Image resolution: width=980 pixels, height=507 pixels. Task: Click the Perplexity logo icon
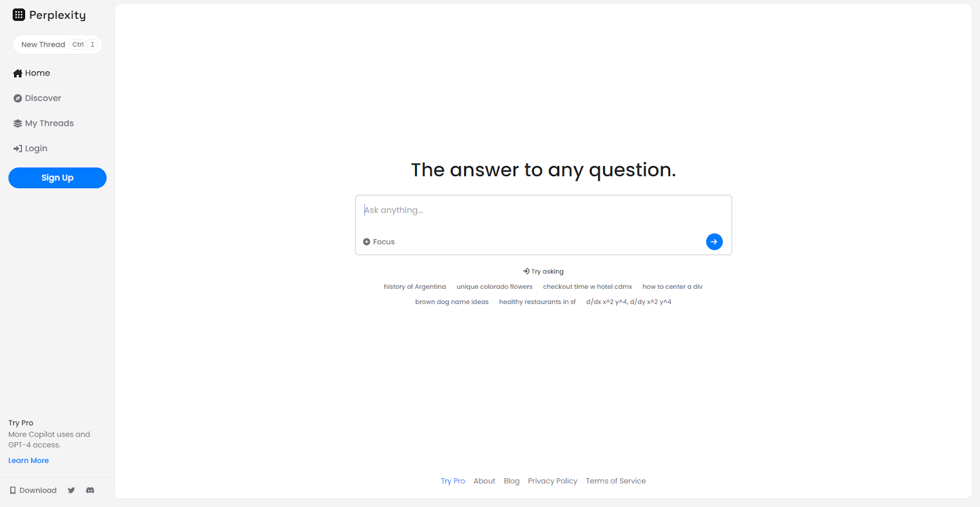[x=18, y=14]
